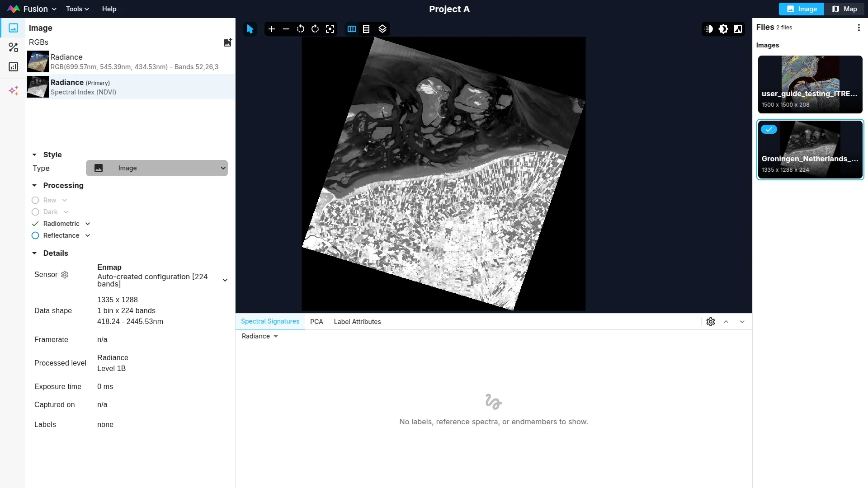Select the Raw processing radio button
The image size is (868, 488).
coord(35,200)
